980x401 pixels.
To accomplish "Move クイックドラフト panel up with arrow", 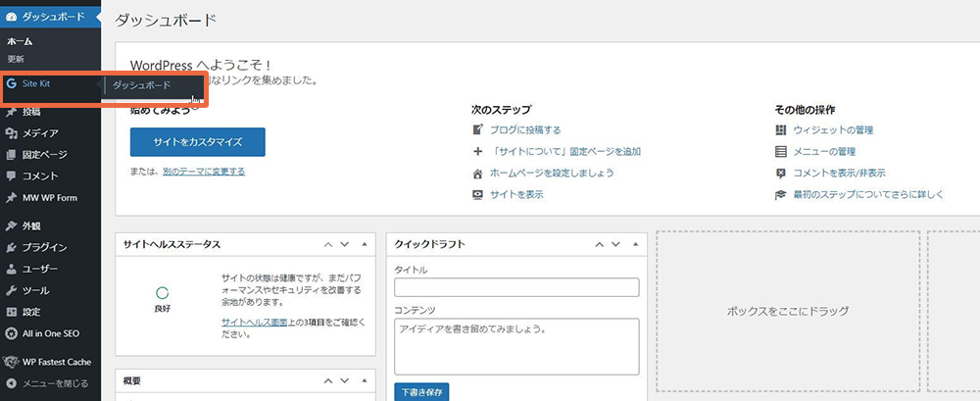I will point(600,244).
